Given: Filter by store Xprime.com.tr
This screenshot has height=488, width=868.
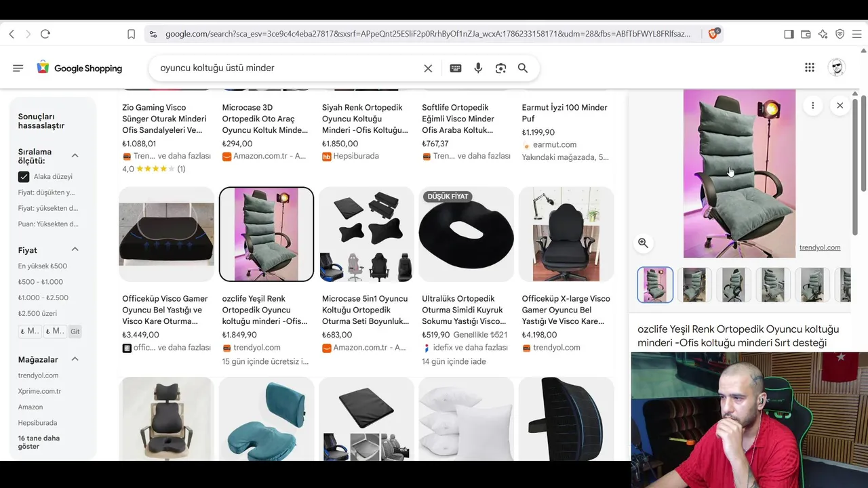Looking at the screenshot, I should (39, 391).
